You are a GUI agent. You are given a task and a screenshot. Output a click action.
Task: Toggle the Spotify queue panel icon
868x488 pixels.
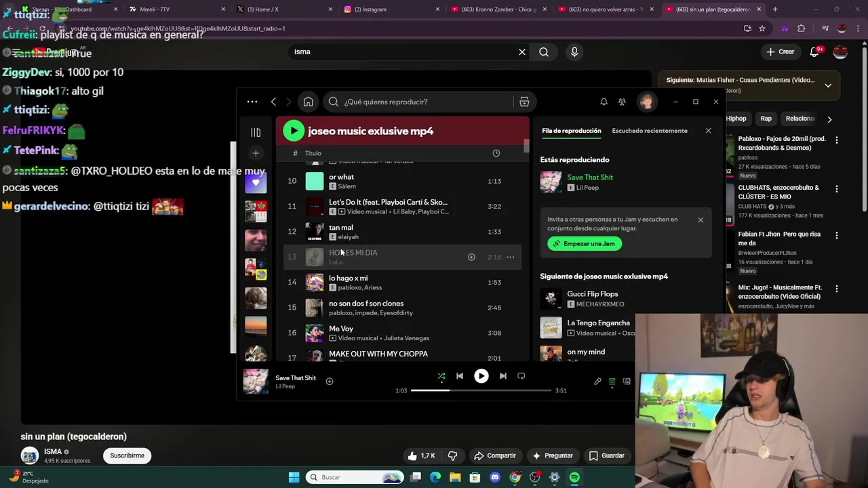pos(612,382)
